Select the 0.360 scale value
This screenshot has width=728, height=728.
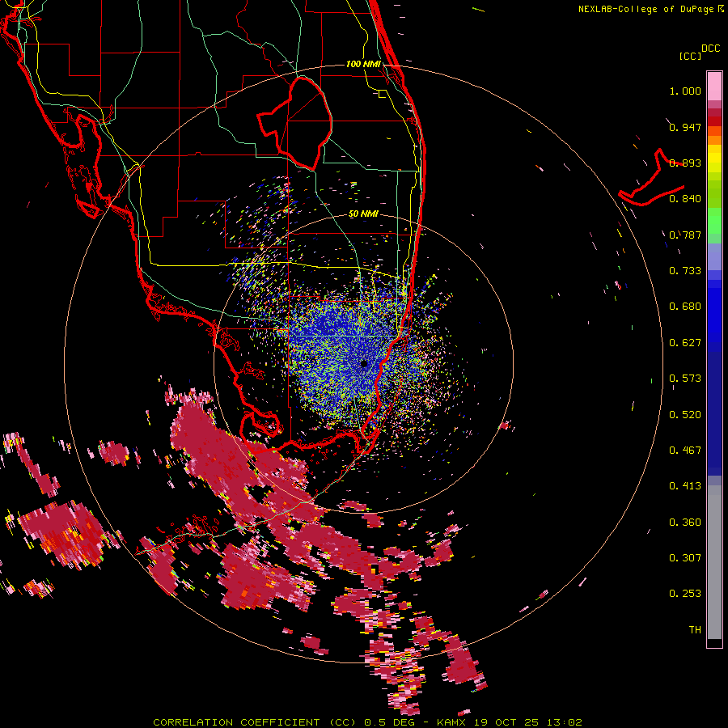(x=685, y=523)
